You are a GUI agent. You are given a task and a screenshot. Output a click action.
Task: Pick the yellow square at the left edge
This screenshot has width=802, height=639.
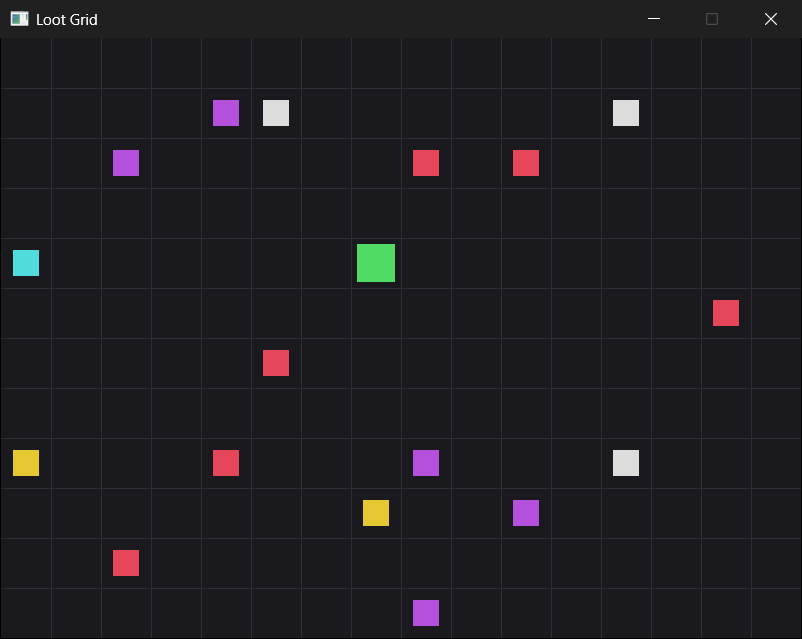click(x=26, y=463)
